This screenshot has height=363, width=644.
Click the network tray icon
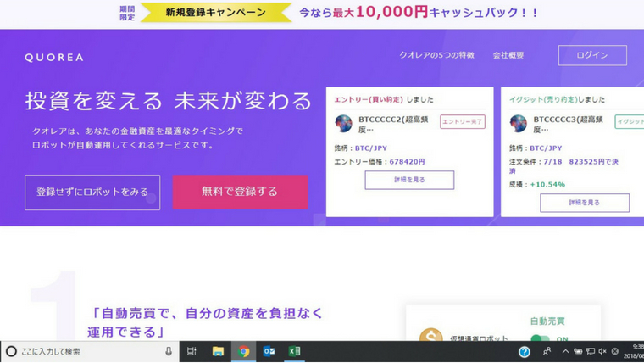click(591, 351)
